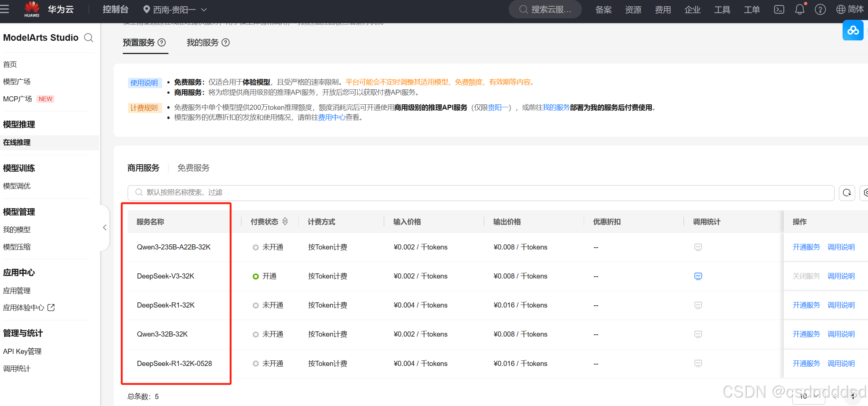
Task: Click 开通服务 for Qwen3-32B-32K
Action: [x=806, y=334]
